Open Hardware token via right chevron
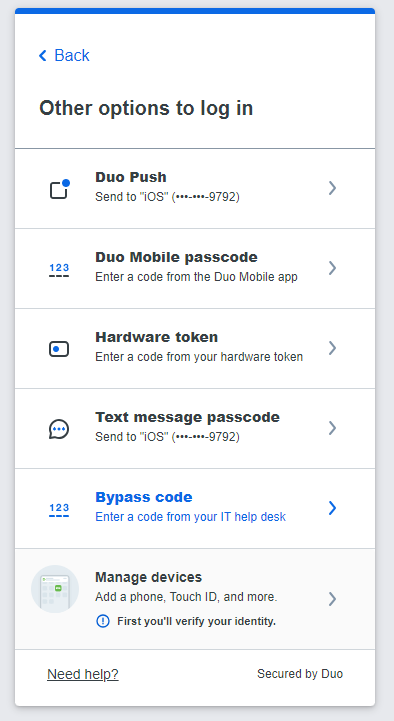The height and width of the screenshot is (721, 394). [332, 348]
